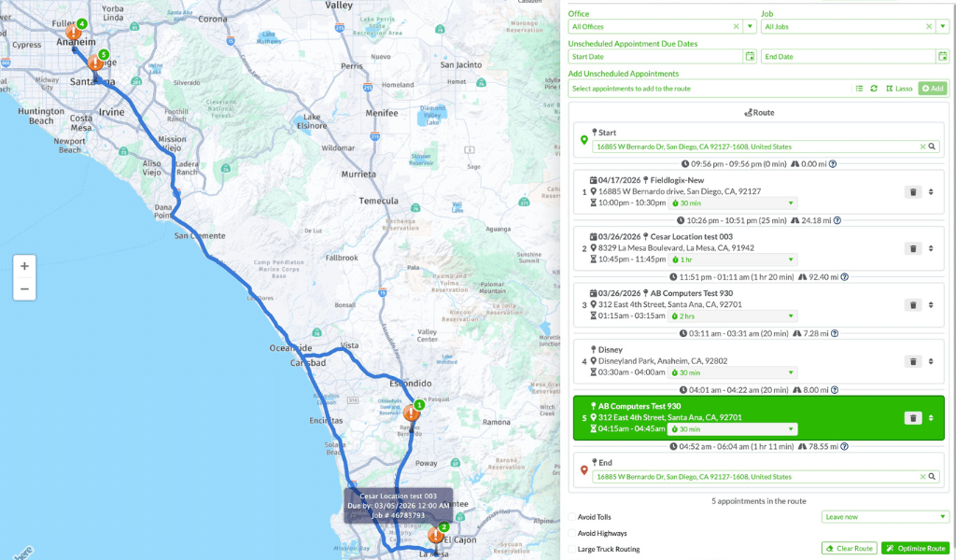This screenshot has height=560, width=956.
Task: Open help icon next to 7.28 mi
Action: point(835,334)
